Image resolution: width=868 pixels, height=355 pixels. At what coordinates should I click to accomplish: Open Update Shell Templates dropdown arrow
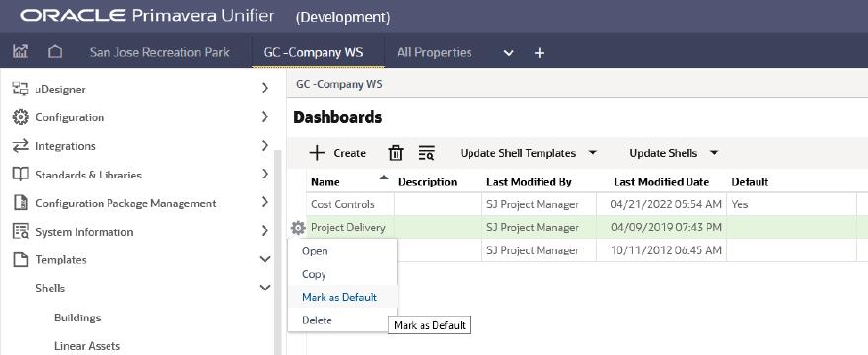coord(593,152)
